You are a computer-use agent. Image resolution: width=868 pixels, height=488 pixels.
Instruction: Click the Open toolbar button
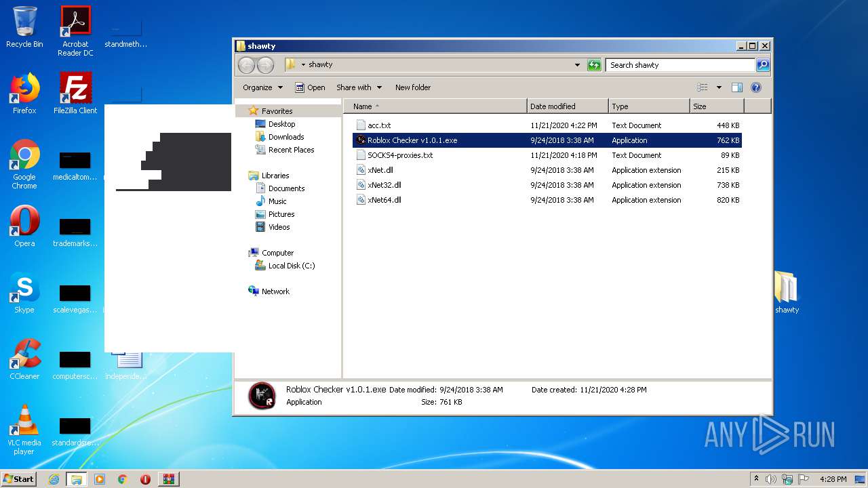pos(310,87)
